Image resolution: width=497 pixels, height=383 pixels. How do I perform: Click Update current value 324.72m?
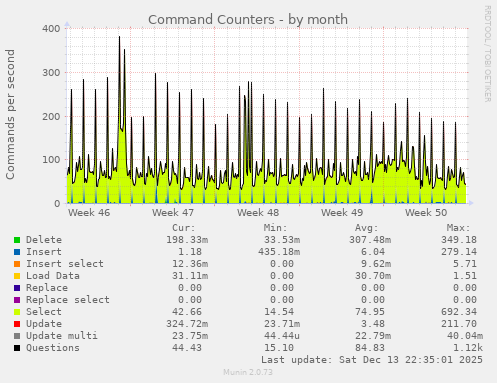[187, 324]
